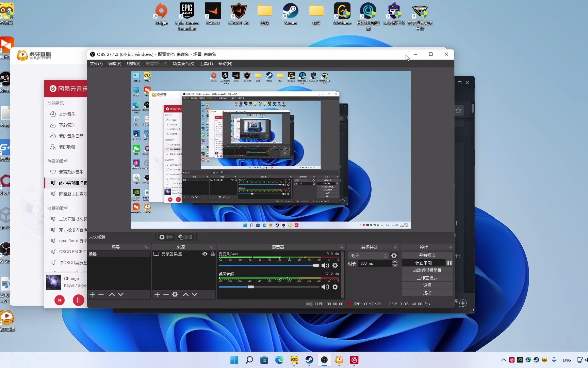Open source properties gear in sources toolbar

coord(175,294)
